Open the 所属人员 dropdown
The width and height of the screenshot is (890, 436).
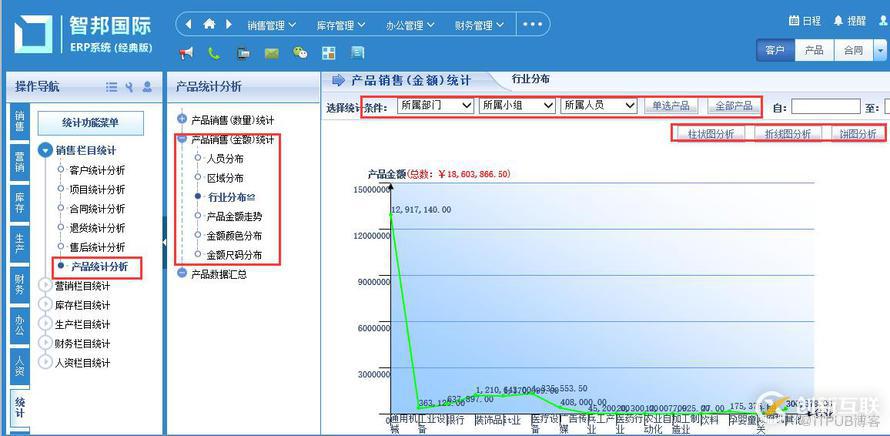click(x=599, y=106)
